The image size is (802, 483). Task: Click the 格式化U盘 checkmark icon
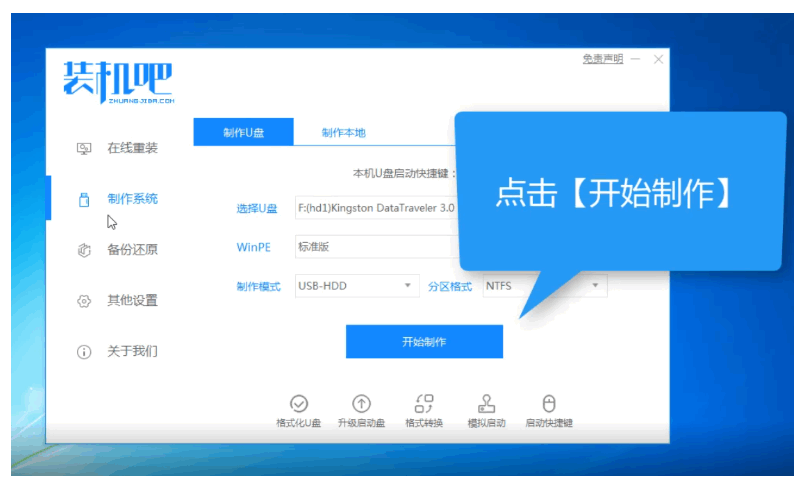click(x=299, y=404)
